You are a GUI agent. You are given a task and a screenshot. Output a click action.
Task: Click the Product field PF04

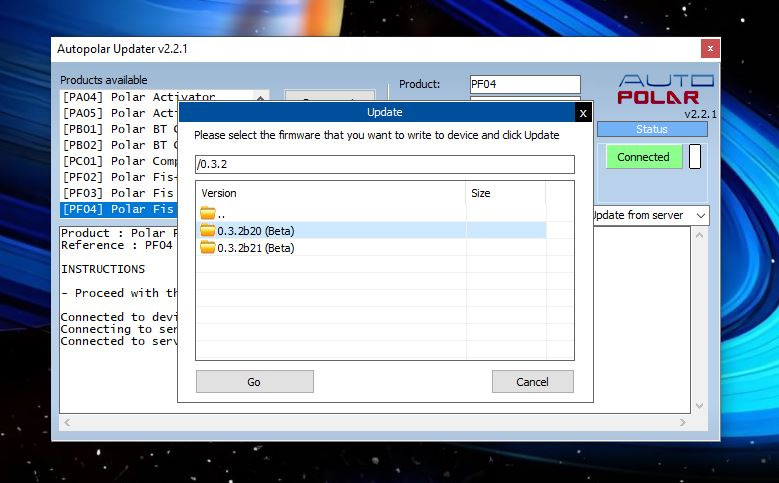[525, 84]
